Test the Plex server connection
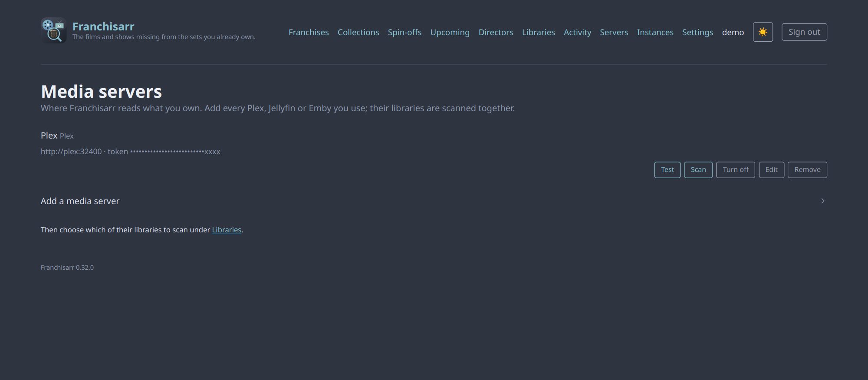Viewport: 868px width, 380px height. (x=667, y=170)
